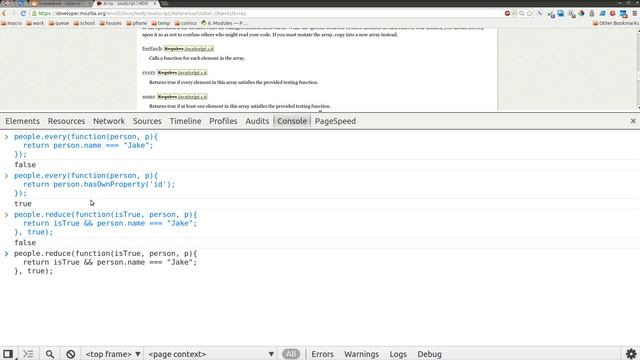Screen dimensions: 640x360
Task: Switch to the Network tab
Action: click(109, 121)
